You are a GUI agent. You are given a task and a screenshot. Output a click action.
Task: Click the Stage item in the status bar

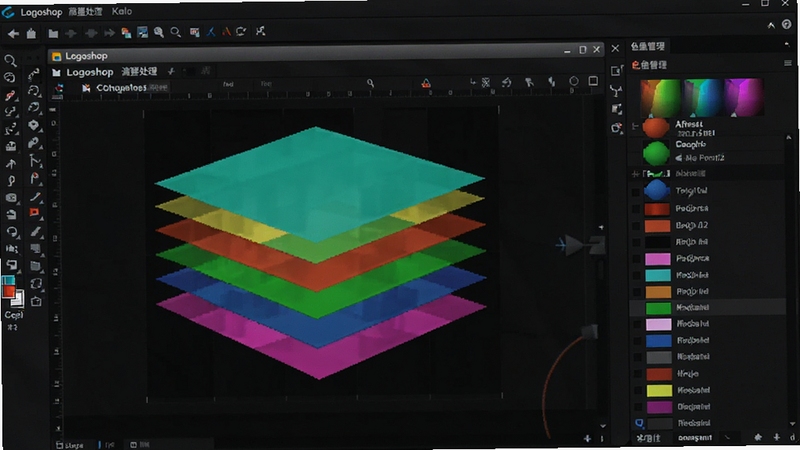(x=69, y=445)
